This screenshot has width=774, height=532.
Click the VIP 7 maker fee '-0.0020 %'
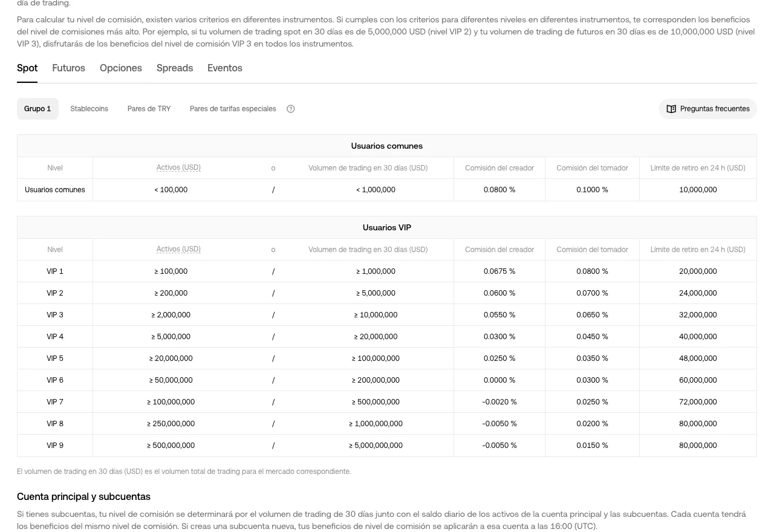pyautogui.click(x=499, y=402)
